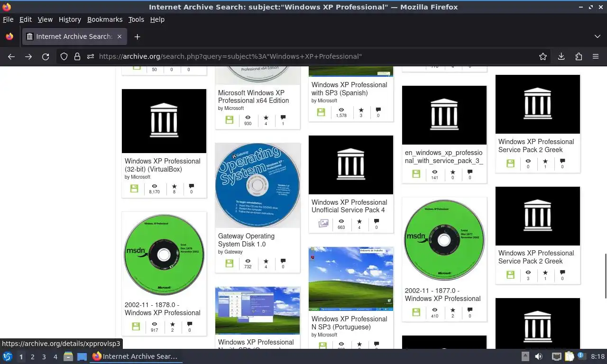
Task: Open en_windows_xp_professional_with_service_pack_3 item title
Action: click(x=443, y=156)
